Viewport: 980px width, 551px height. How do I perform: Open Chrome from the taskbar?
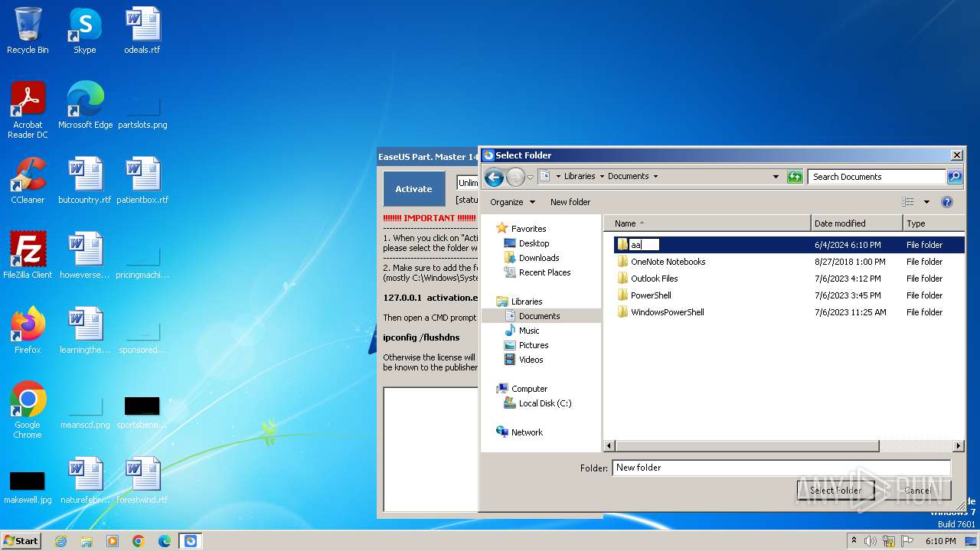tap(139, 541)
